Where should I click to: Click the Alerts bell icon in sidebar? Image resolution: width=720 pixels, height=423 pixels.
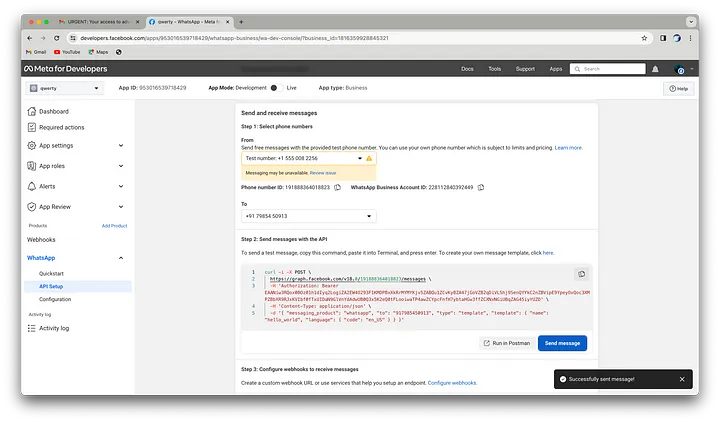(32, 186)
